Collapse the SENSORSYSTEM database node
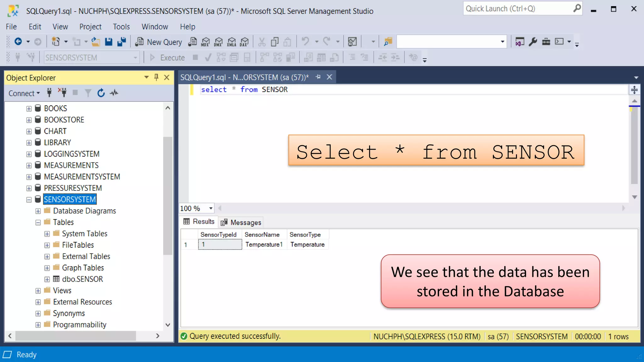This screenshot has width=644, height=362. coord(29,200)
